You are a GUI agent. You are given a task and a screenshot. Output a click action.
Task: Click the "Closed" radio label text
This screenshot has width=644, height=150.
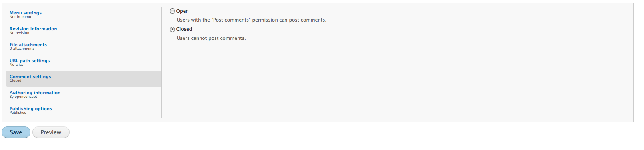(184, 29)
